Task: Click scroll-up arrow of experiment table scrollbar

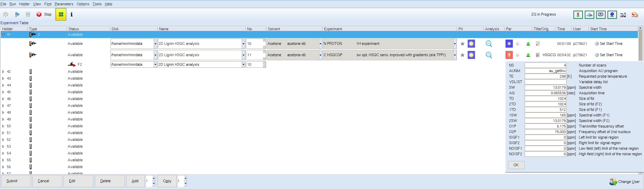Action: coord(640,28)
